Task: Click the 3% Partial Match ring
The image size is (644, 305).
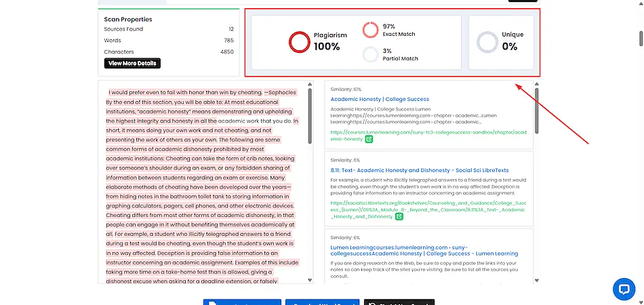Action: (370, 55)
